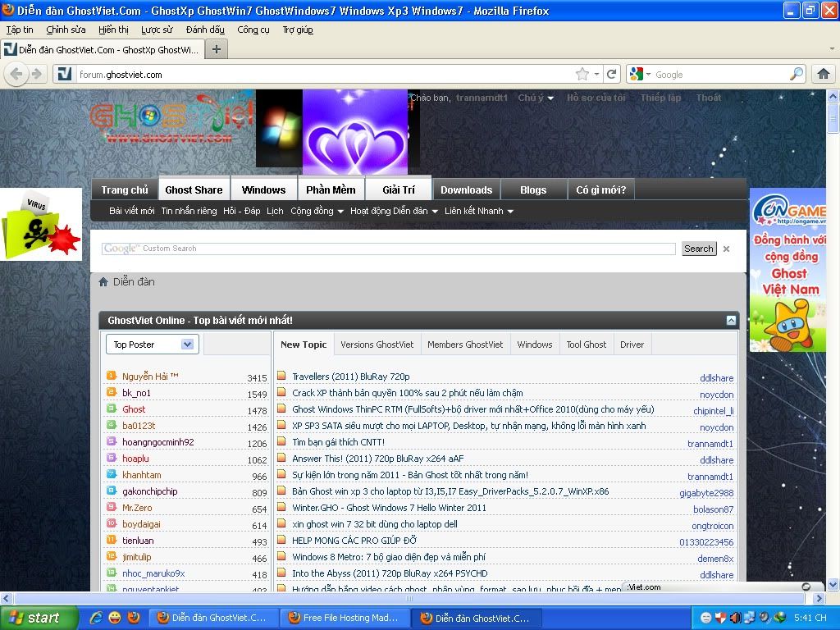The image size is (840, 630).
Task: Open the Chú ý notifications dropdown
Action: point(536,98)
